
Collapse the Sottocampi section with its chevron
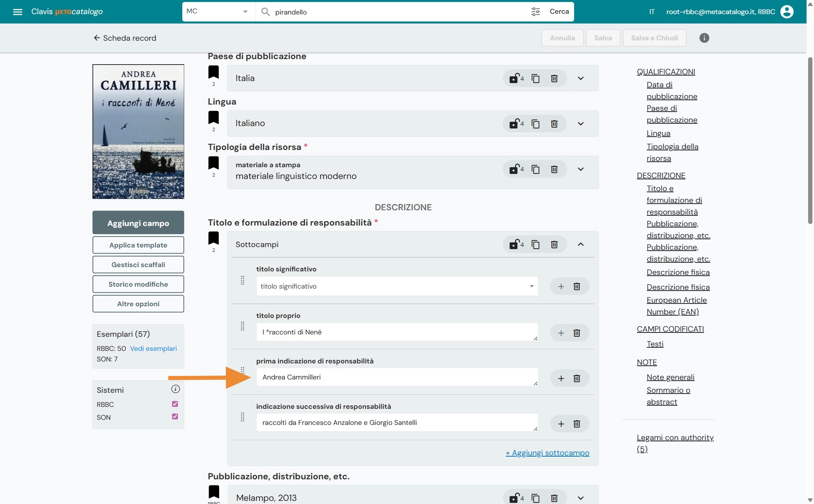tap(581, 244)
